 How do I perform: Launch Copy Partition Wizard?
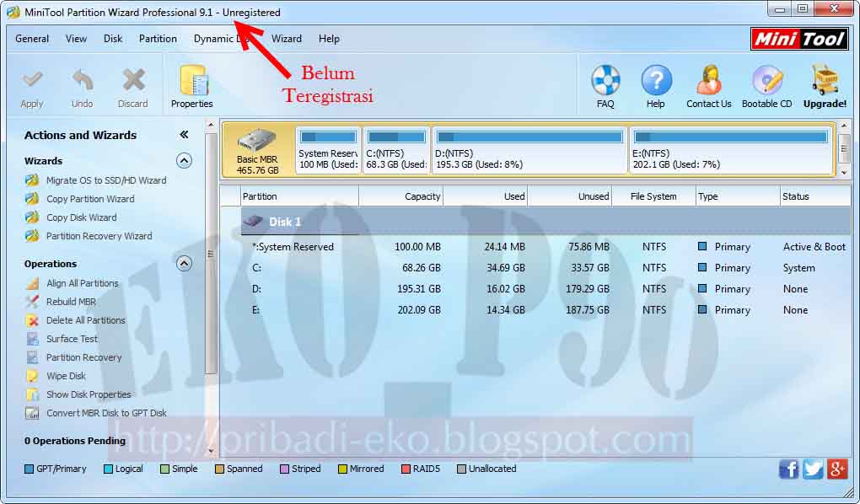(x=90, y=199)
